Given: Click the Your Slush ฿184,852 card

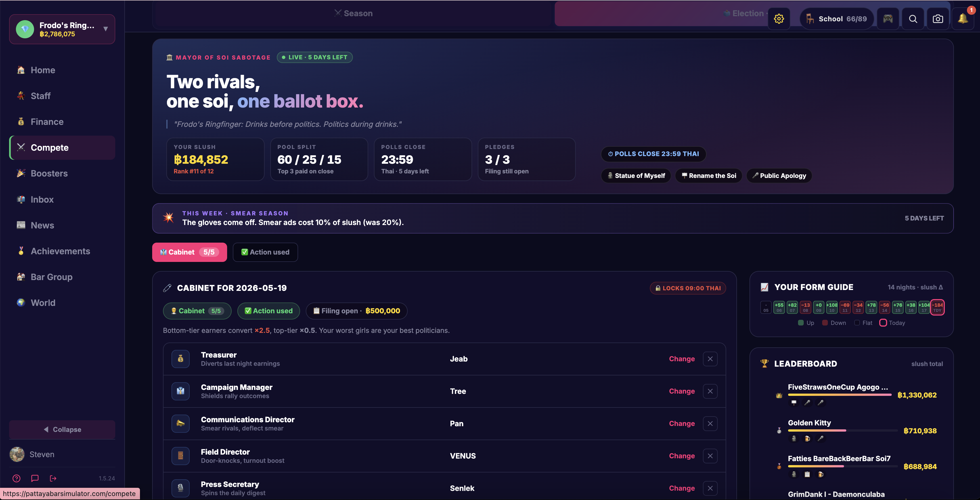Looking at the screenshot, I should click(x=215, y=159).
